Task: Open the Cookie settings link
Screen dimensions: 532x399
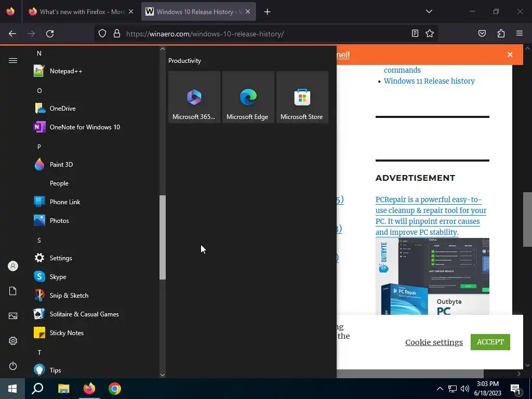Action: tap(434, 342)
